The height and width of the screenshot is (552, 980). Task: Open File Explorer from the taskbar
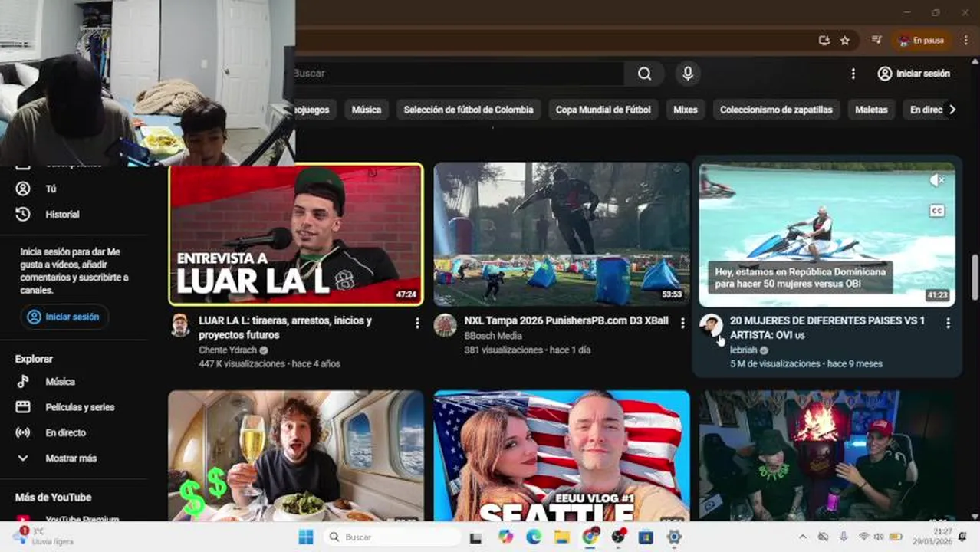coord(562,537)
